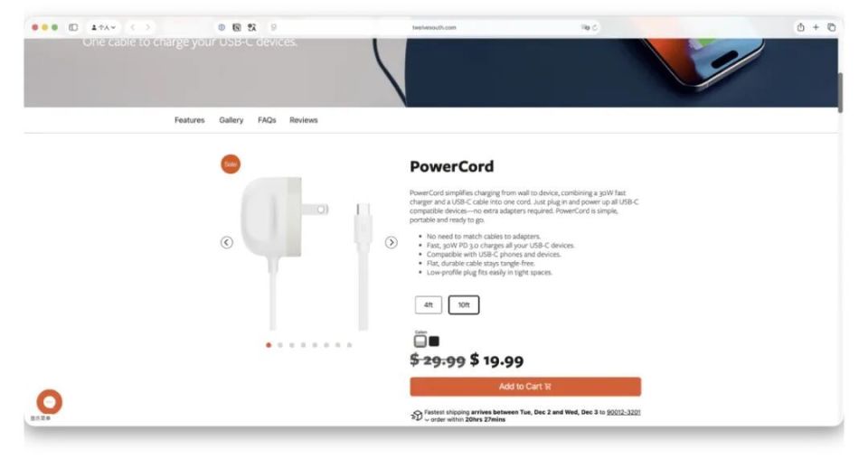Show next product image arrow
Image resolution: width=868 pixels, height=458 pixels.
(391, 242)
